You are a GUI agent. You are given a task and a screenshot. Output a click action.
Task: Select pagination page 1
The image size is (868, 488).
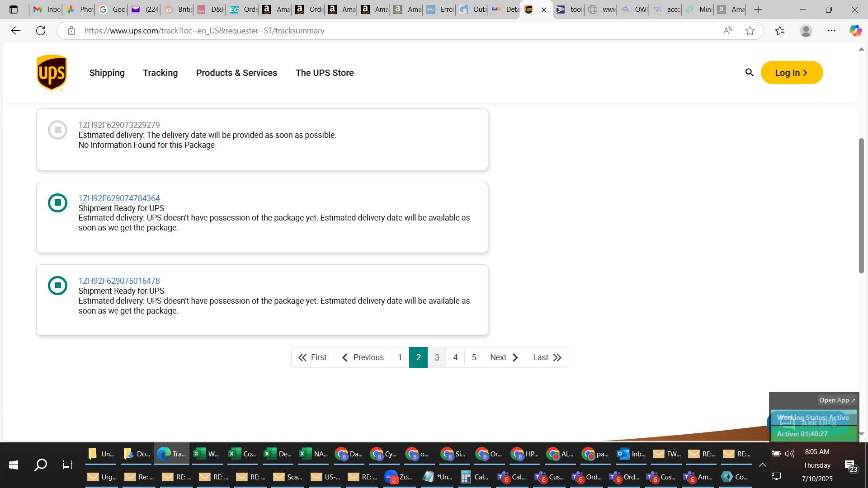click(400, 357)
